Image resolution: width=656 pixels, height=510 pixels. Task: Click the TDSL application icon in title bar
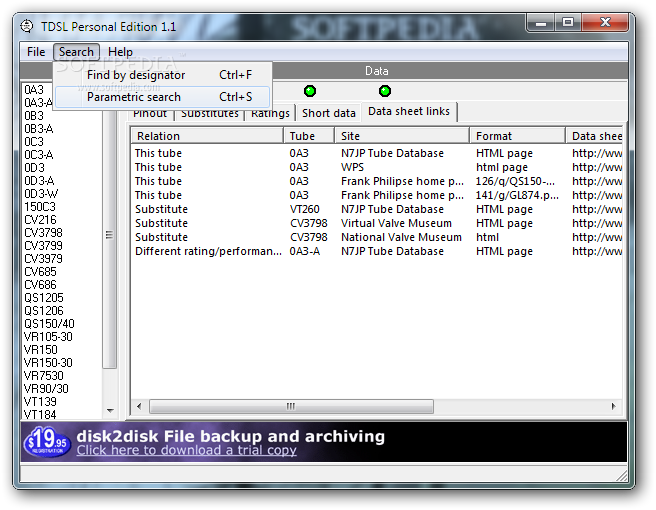[27, 26]
